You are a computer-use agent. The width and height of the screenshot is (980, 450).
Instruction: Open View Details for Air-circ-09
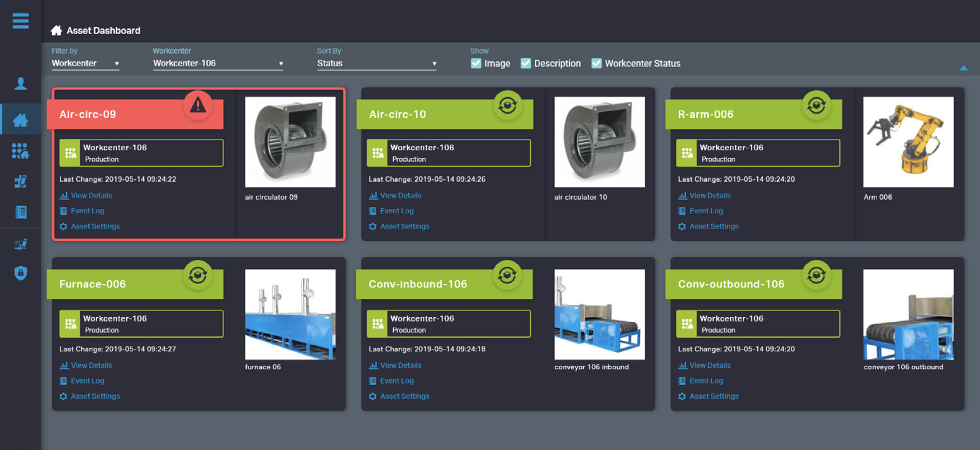tap(86, 196)
